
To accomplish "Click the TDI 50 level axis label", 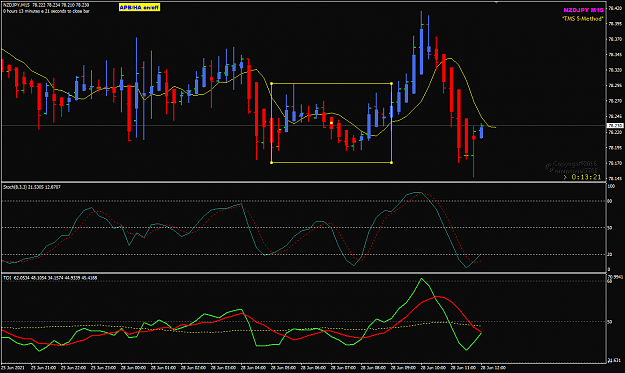I will (x=610, y=322).
